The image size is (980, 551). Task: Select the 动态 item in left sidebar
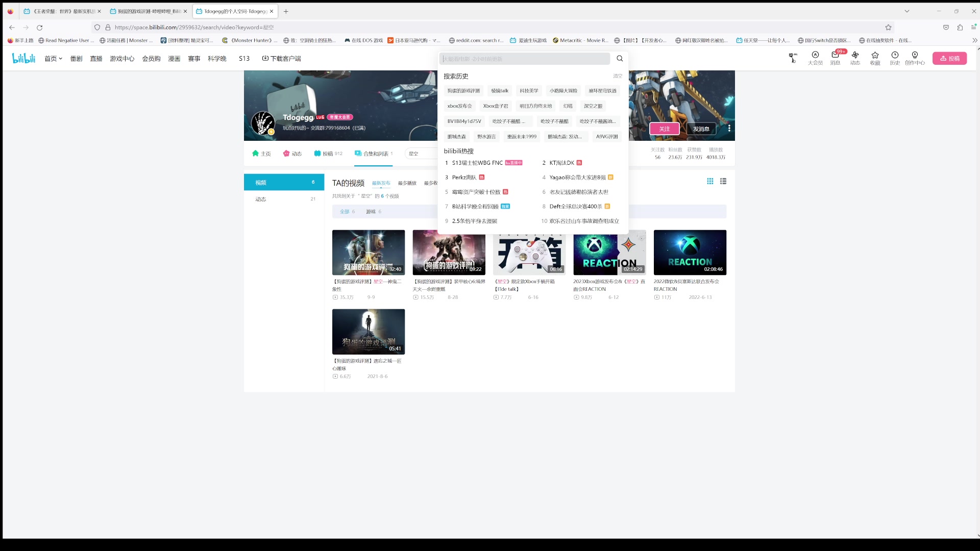pyautogui.click(x=261, y=199)
